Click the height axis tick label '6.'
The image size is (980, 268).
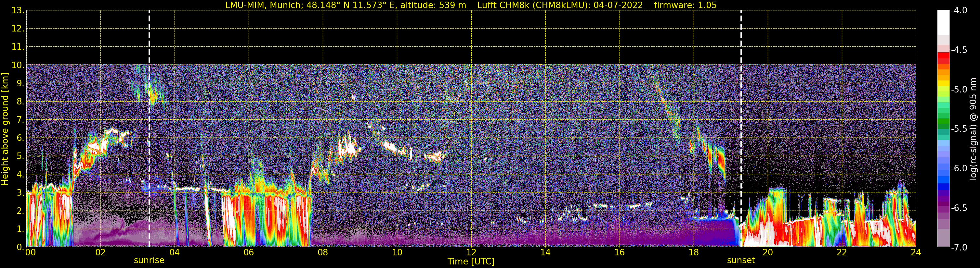[x=20, y=138]
